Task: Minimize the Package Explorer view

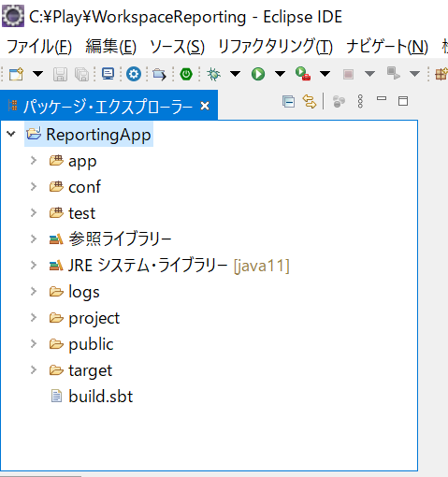Action: 382,98
